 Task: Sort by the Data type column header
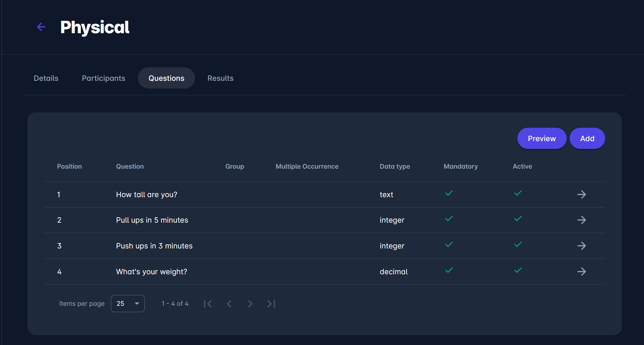395,167
